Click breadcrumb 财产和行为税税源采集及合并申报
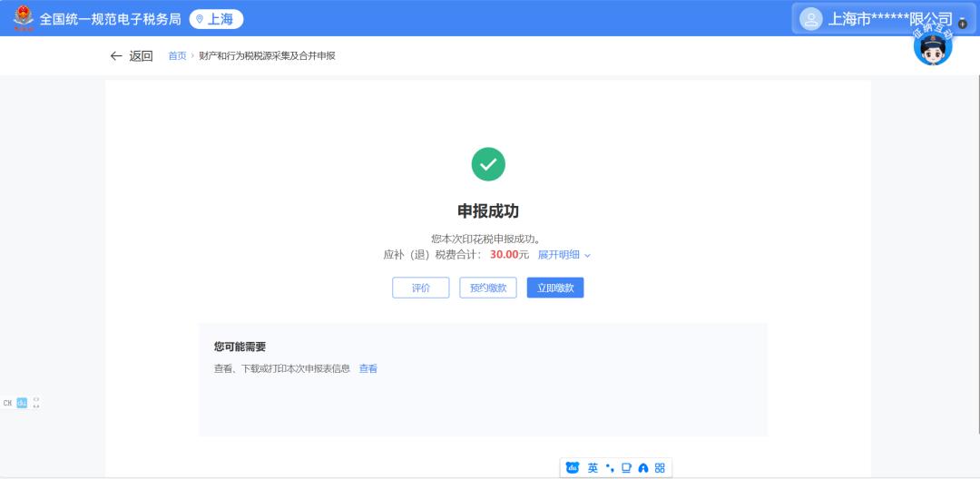This screenshot has width=980, height=479. coord(267,56)
